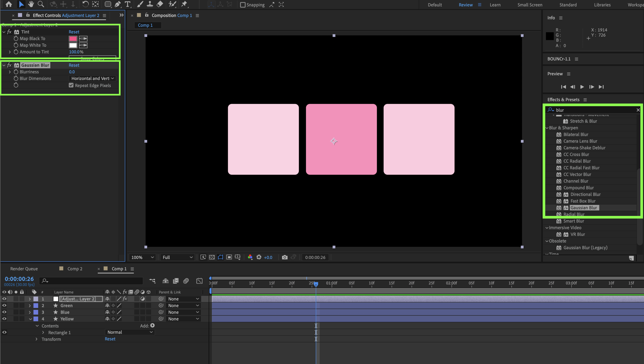
Task: Hide the Green layer eye icon
Action: [4, 305]
